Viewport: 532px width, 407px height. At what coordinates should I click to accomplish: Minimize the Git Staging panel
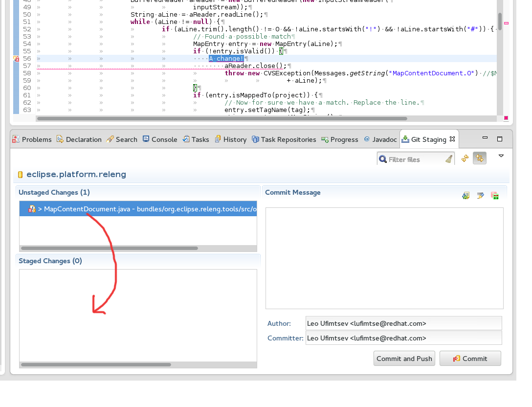pos(485,139)
